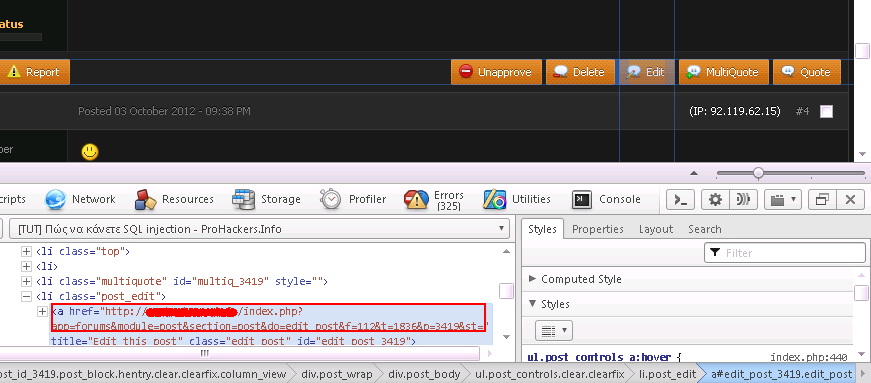Open the Storage panel icon
871x383 pixels.
[243, 199]
